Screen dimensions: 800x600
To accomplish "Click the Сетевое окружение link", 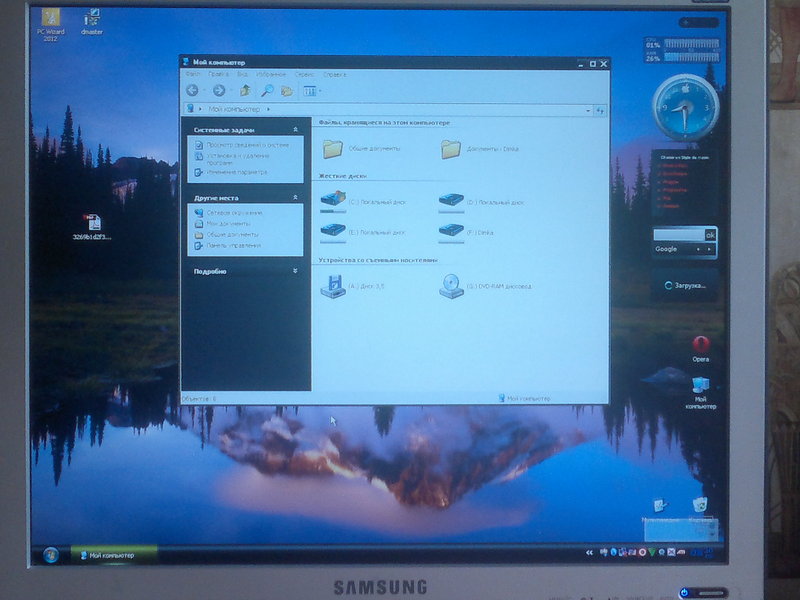I will 235,213.
